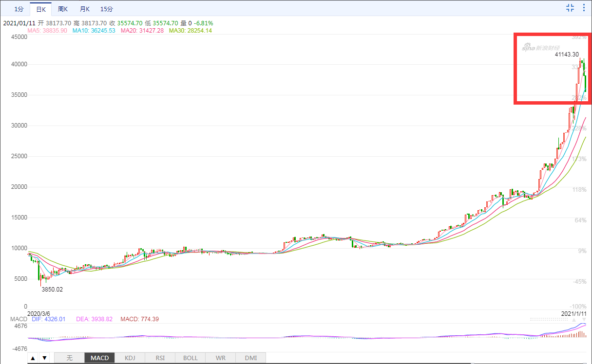Click the 2020/3/6 start date label
Screen dimensions: 592x364
(38, 313)
